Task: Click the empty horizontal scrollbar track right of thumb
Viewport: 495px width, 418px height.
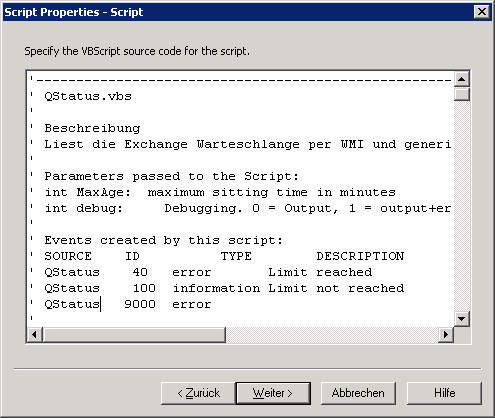Action: [x=332, y=334]
